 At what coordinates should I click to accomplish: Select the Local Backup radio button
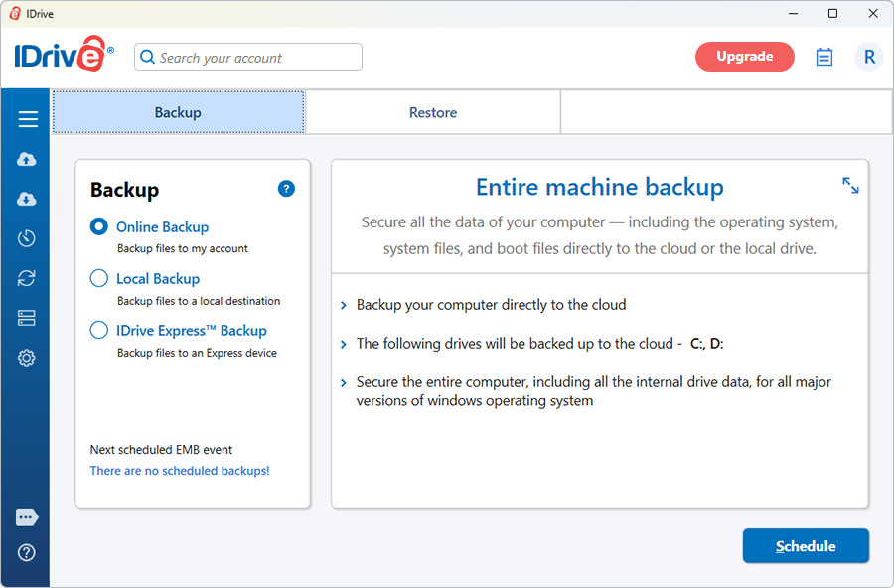pos(98,278)
